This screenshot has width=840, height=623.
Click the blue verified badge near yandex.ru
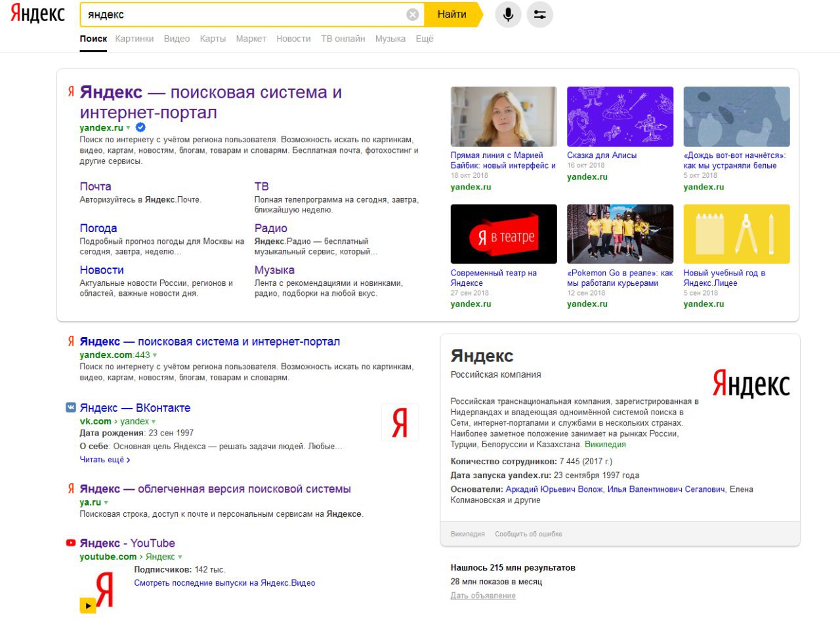(140, 127)
